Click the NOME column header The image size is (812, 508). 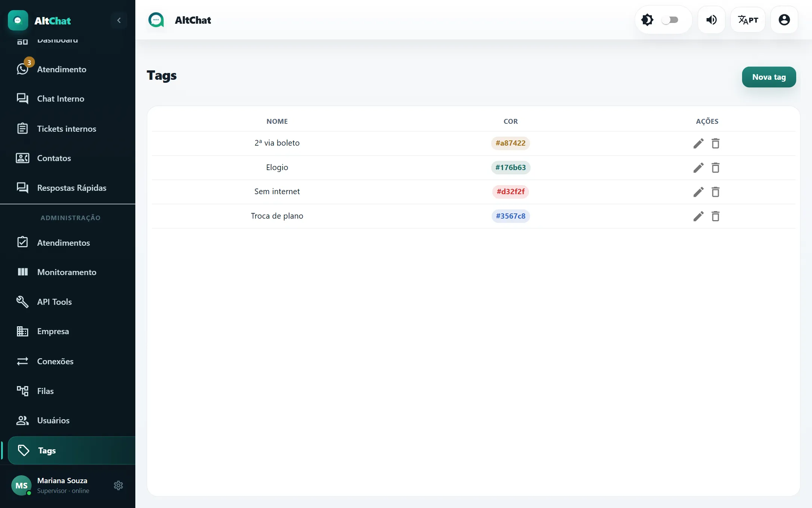pos(277,121)
